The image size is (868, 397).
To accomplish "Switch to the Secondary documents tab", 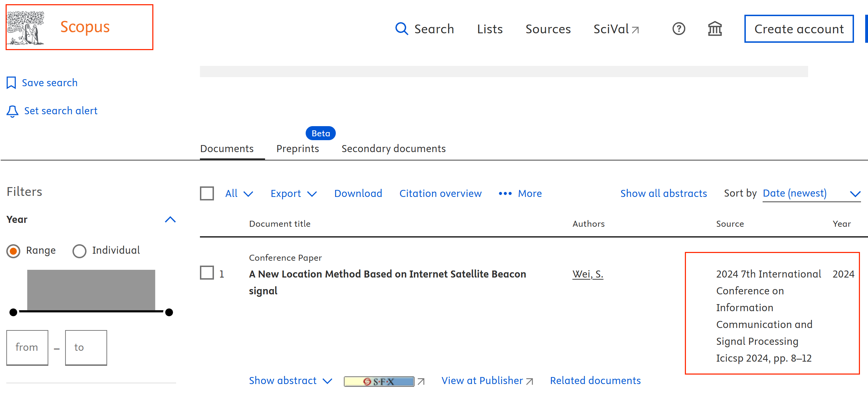I will (x=394, y=149).
